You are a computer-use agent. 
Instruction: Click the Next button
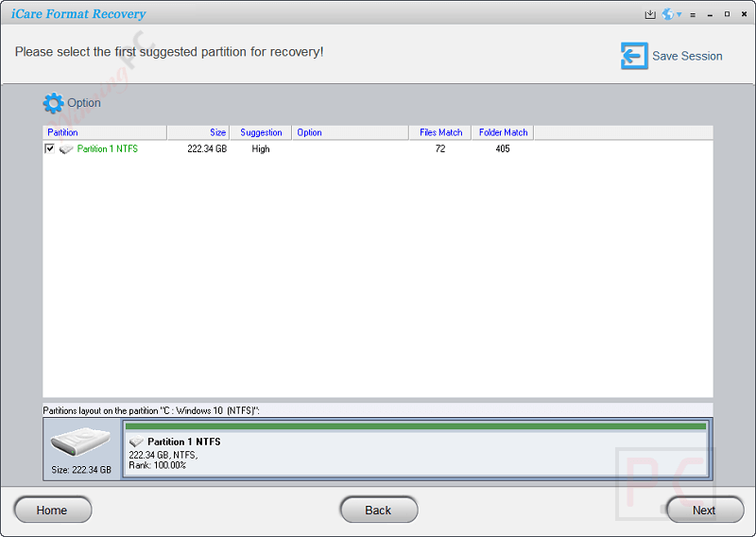(x=705, y=510)
